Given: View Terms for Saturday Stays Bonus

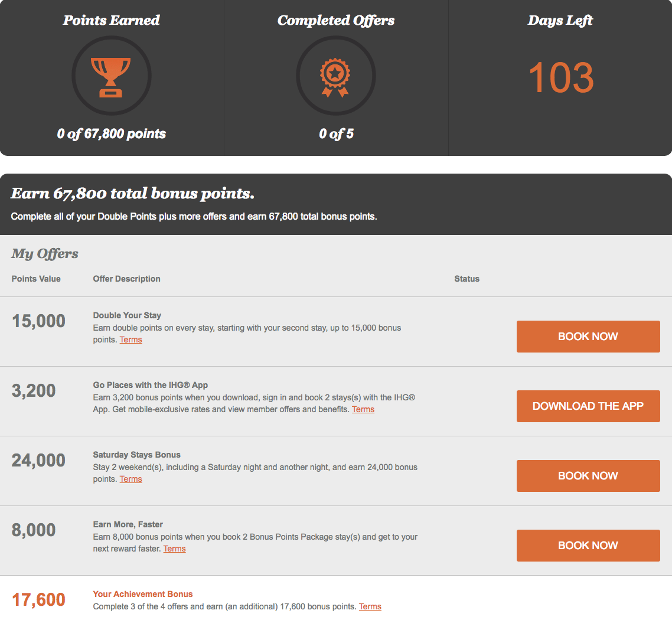Looking at the screenshot, I should click(x=131, y=479).
